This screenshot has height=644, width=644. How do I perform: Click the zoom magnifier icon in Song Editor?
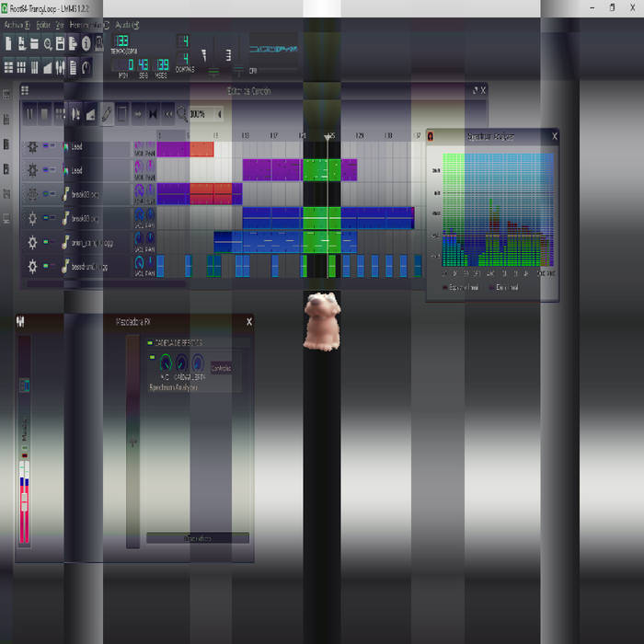(x=182, y=114)
